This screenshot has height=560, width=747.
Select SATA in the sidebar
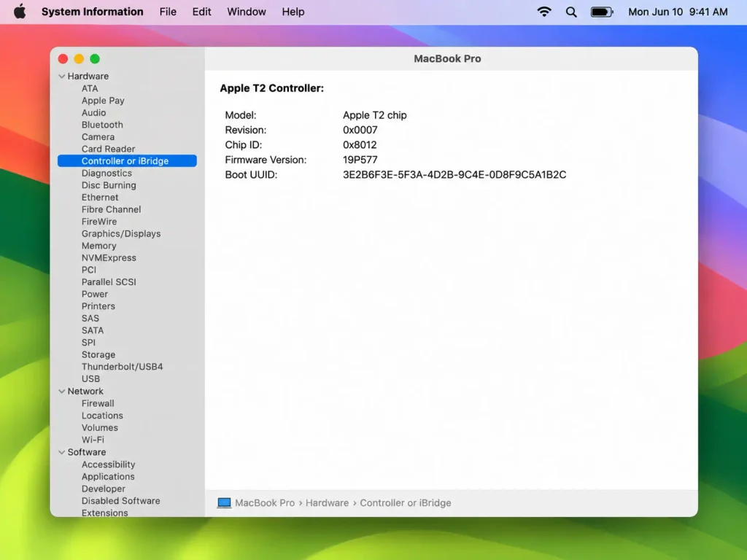tap(93, 330)
